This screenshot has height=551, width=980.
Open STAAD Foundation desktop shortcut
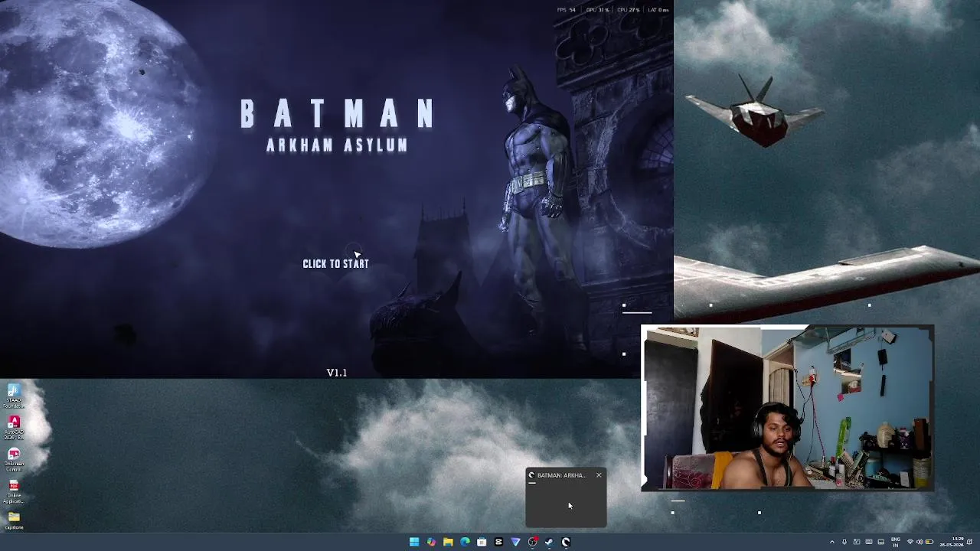pos(14,395)
